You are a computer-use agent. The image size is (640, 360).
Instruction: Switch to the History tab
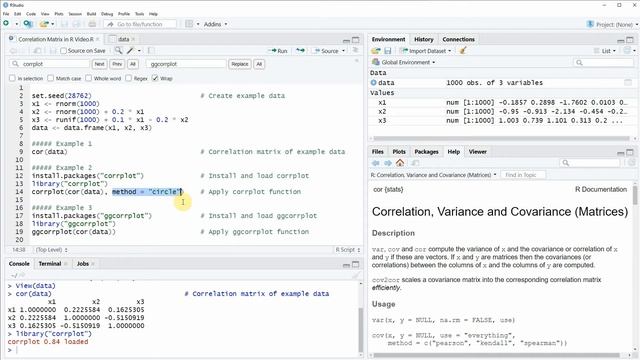pos(423,39)
